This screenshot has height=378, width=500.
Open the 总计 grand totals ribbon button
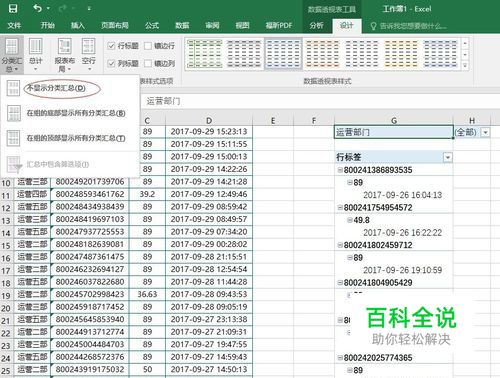click(x=35, y=55)
